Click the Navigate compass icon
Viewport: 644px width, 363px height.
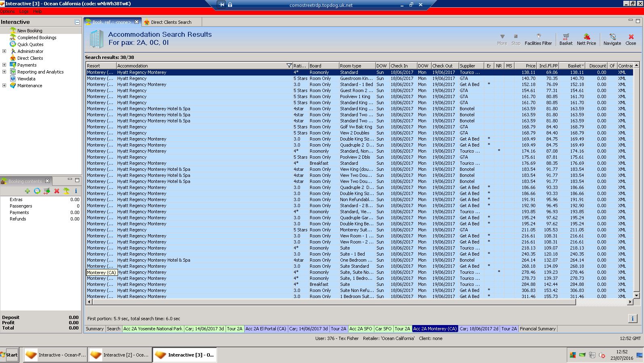612,39
